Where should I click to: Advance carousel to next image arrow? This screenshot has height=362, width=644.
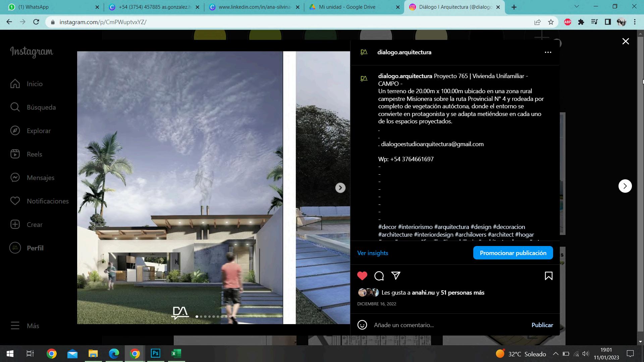click(340, 188)
